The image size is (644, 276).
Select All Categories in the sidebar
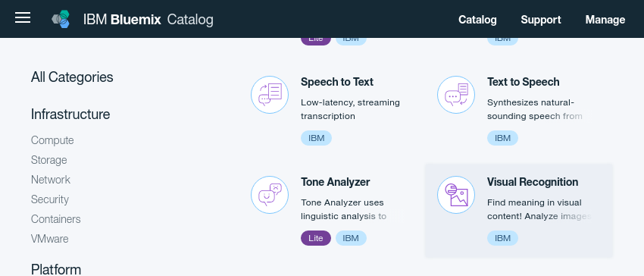coord(72,77)
